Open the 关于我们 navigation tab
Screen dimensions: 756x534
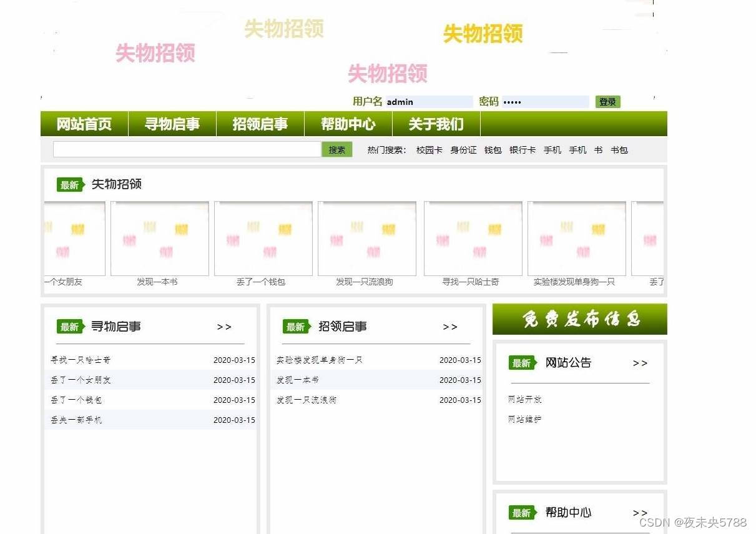click(436, 124)
